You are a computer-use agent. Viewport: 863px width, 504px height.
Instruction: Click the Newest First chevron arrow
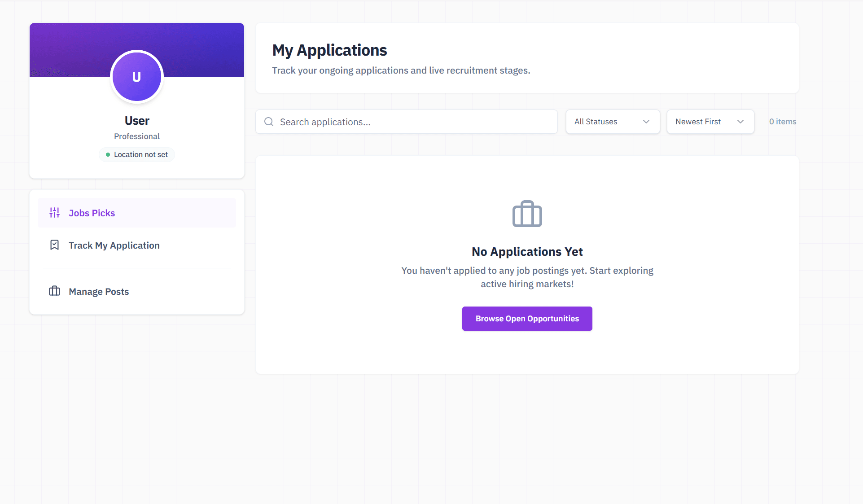pyautogui.click(x=740, y=122)
